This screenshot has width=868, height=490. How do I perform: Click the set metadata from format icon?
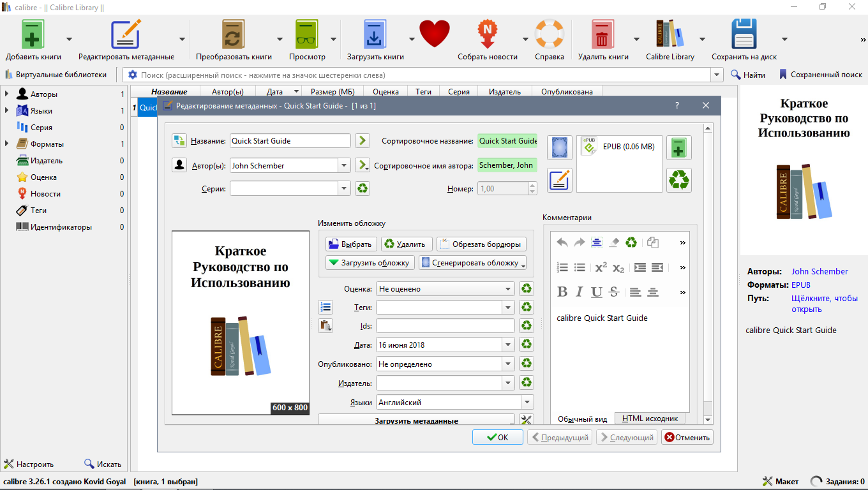click(559, 180)
